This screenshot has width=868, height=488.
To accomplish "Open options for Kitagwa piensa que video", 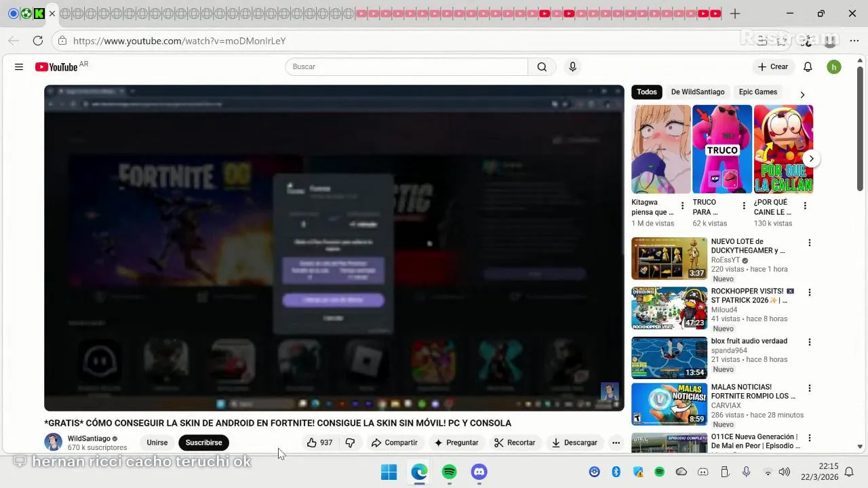I will (x=682, y=206).
